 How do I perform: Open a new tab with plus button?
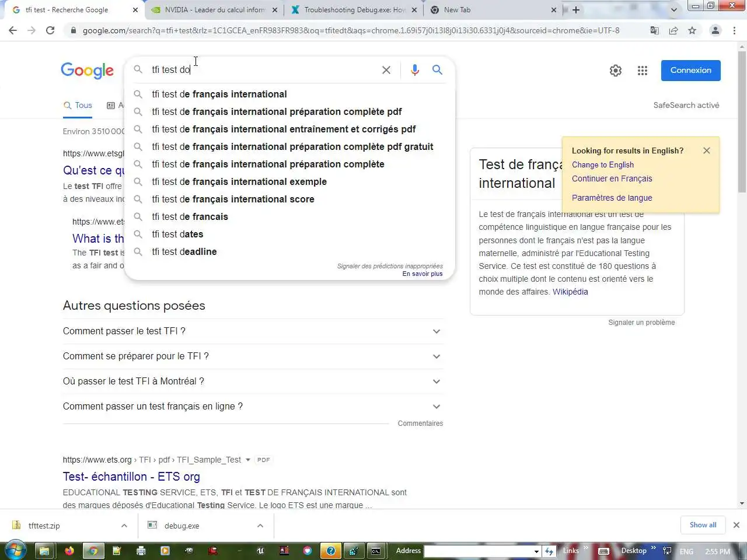[576, 10]
